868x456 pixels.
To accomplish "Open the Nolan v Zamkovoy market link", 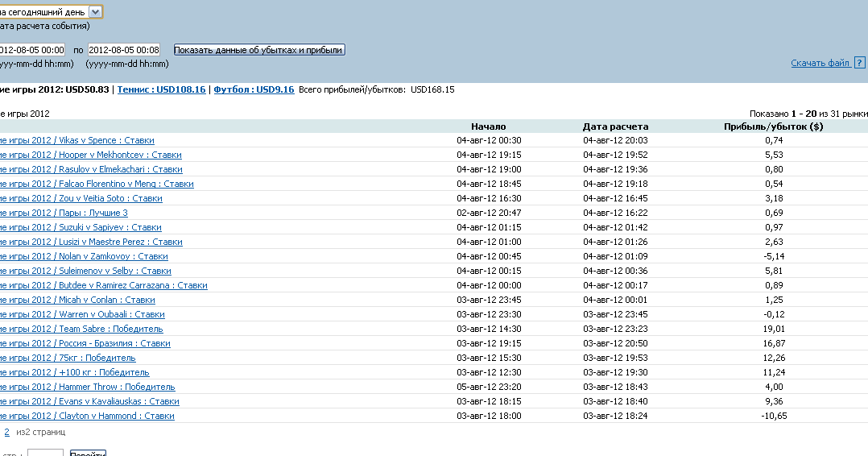I will pos(84,256).
